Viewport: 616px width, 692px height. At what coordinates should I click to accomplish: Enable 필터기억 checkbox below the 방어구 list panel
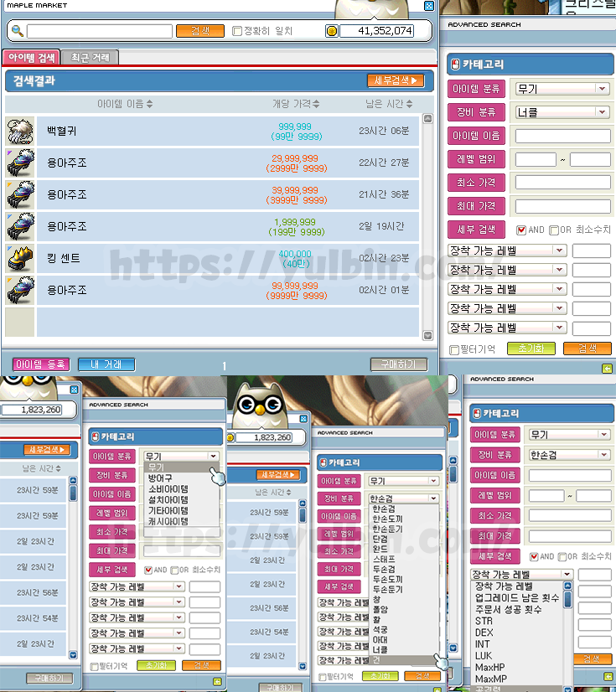pos(94,666)
